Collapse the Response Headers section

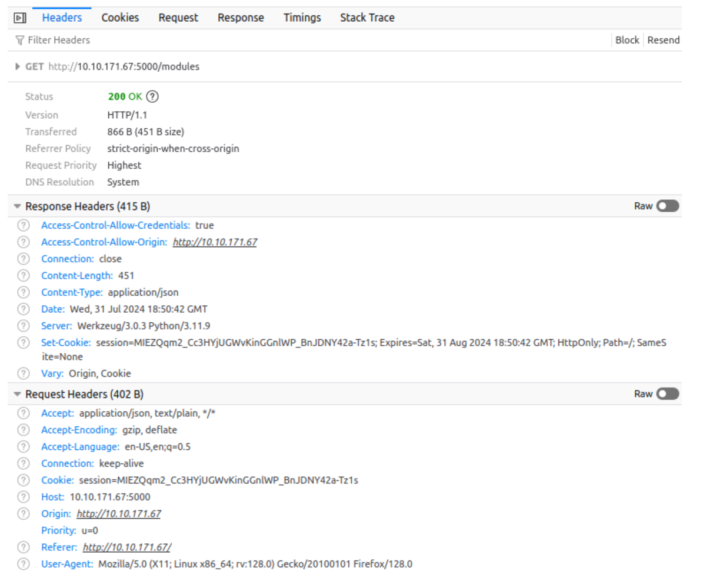click(x=17, y=206)
